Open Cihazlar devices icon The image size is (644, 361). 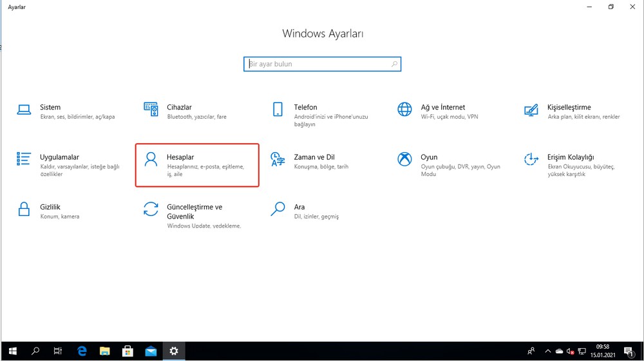[x=151, y=109]
